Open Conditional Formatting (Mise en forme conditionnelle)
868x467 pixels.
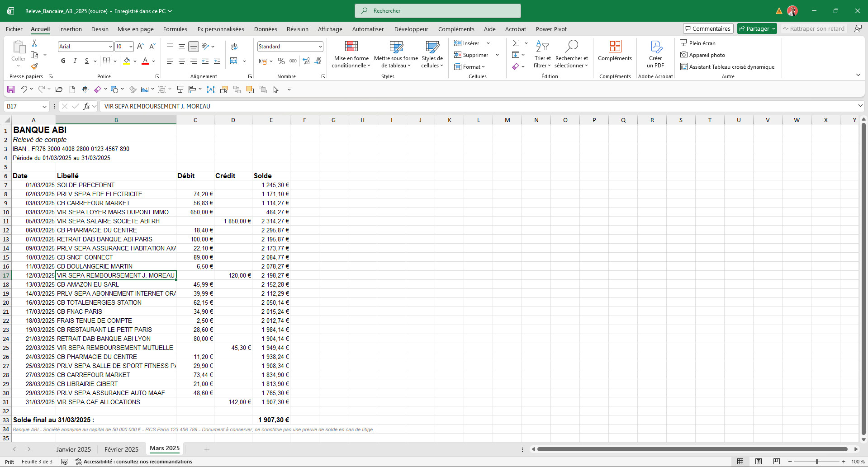[x=351, y=54]
